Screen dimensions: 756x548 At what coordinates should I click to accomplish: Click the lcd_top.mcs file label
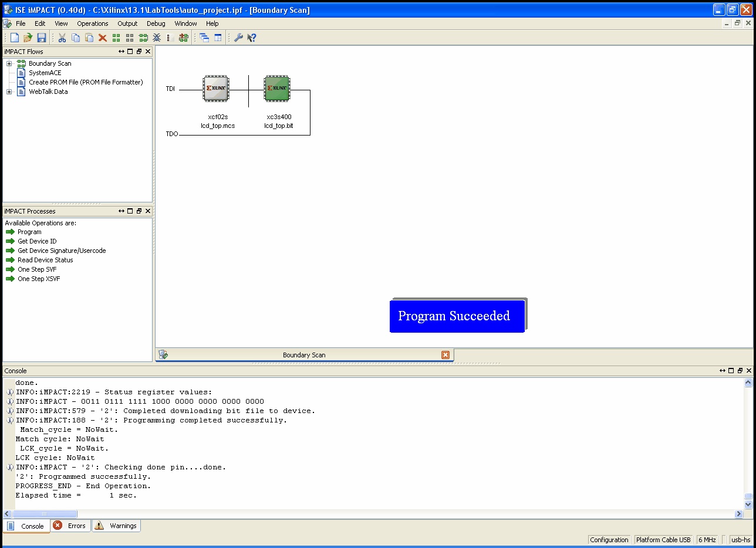coord(218,126)
